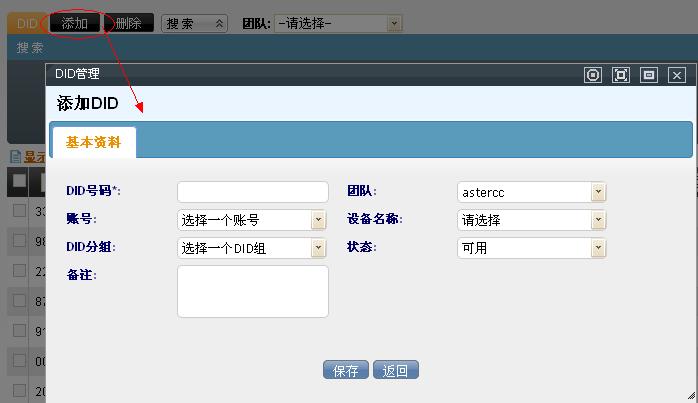
Task: Click the 保存 button
Action: [x=346, y=370]
